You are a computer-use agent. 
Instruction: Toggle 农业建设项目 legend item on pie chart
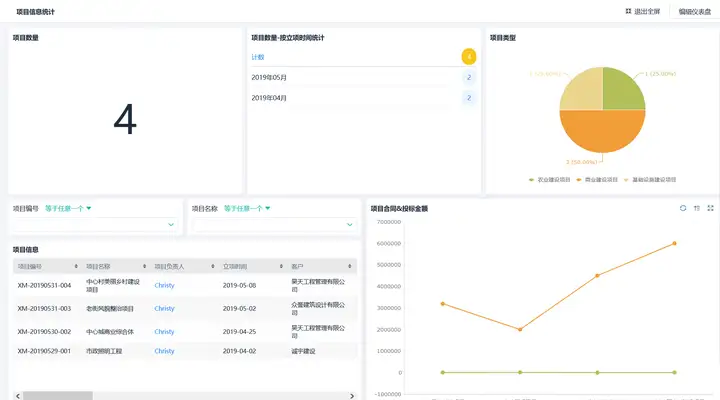[549, 180]
